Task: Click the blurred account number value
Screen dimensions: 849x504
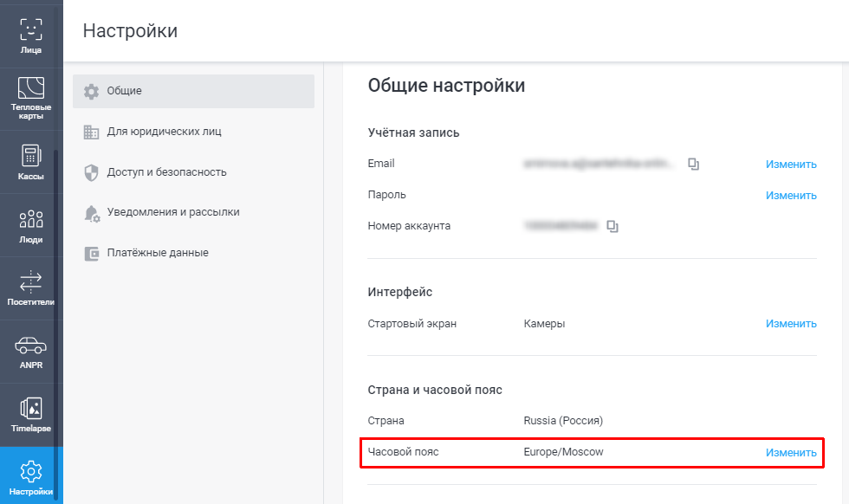Action: [x=561, y=226]
